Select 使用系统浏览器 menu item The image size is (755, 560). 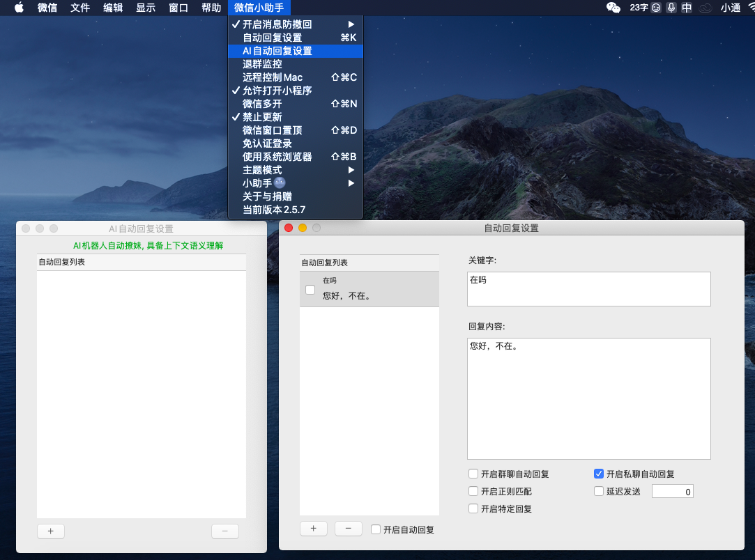click(295, 157)
